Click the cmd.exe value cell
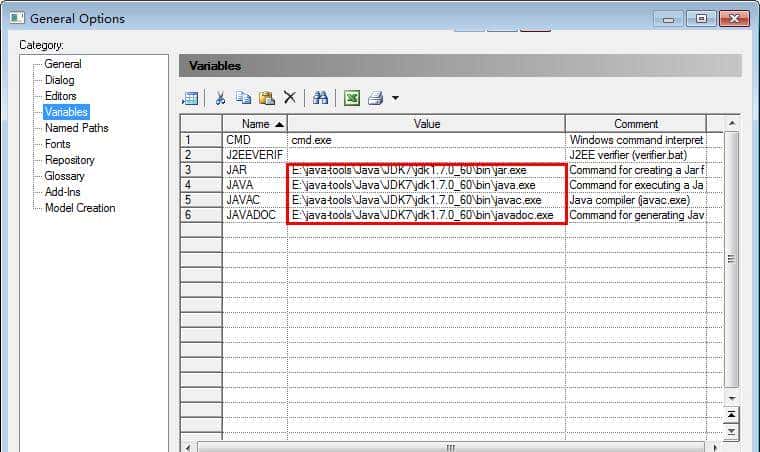Screen dimensions: 760x452 pos(427,140)
